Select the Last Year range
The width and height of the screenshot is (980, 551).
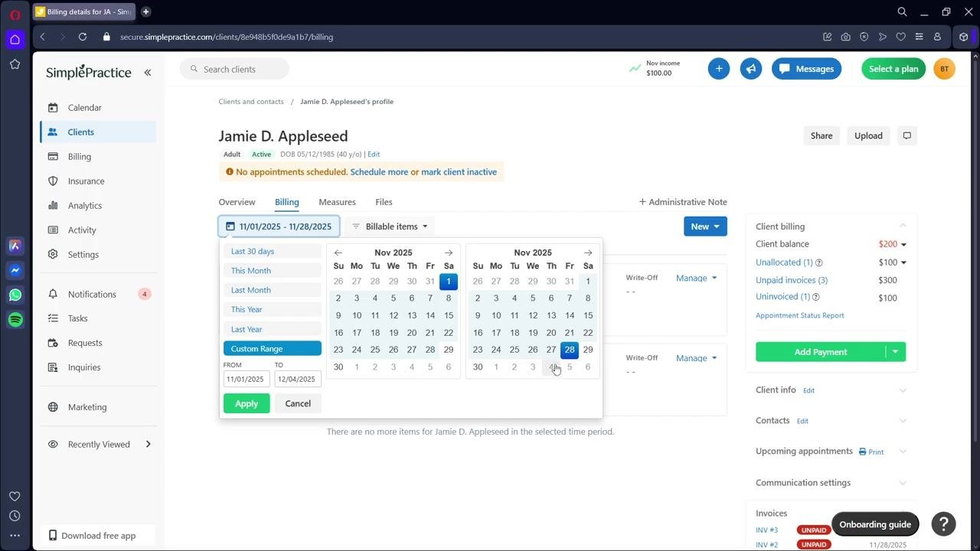(273, 329)
